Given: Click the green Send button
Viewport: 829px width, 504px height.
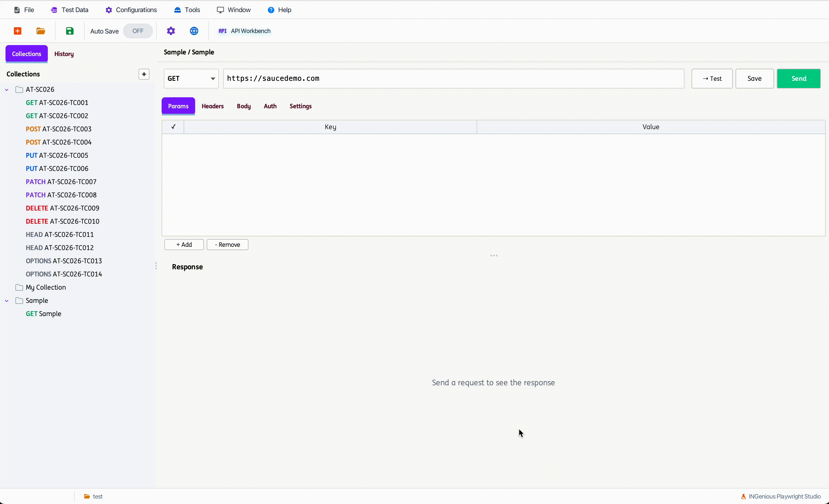Looking at the screenshot, I should (799, 78).
